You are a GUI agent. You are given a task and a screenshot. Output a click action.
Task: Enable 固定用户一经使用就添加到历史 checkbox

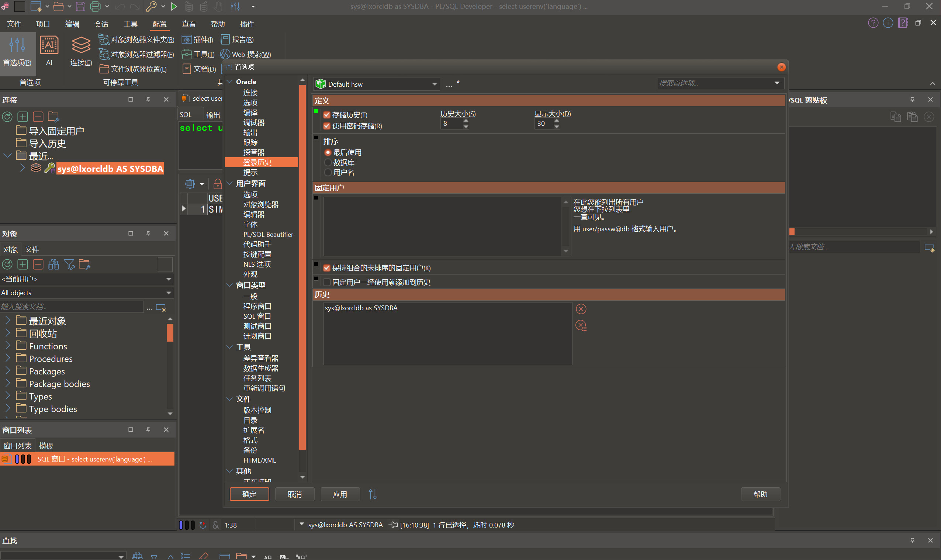pos(327,282)
